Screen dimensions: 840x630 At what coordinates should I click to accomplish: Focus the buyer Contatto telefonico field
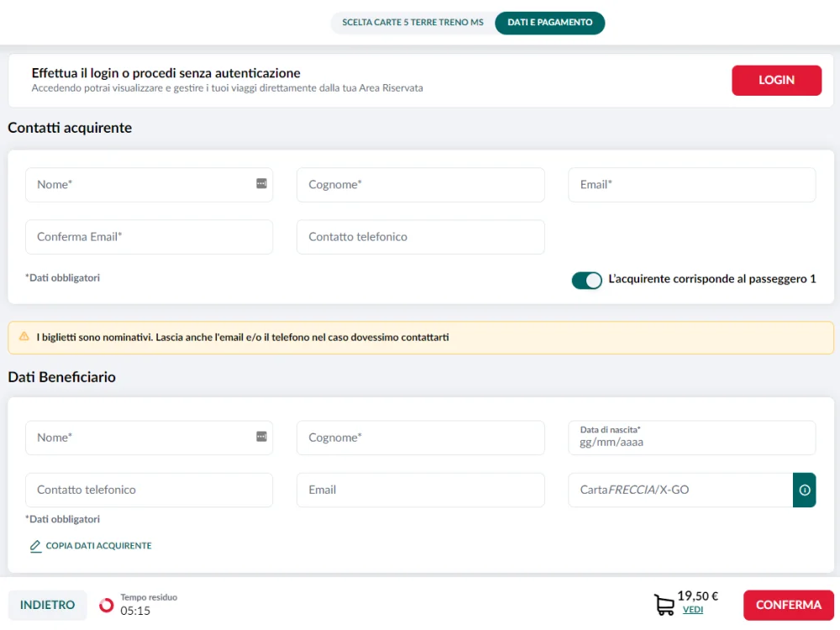[420, 237]
